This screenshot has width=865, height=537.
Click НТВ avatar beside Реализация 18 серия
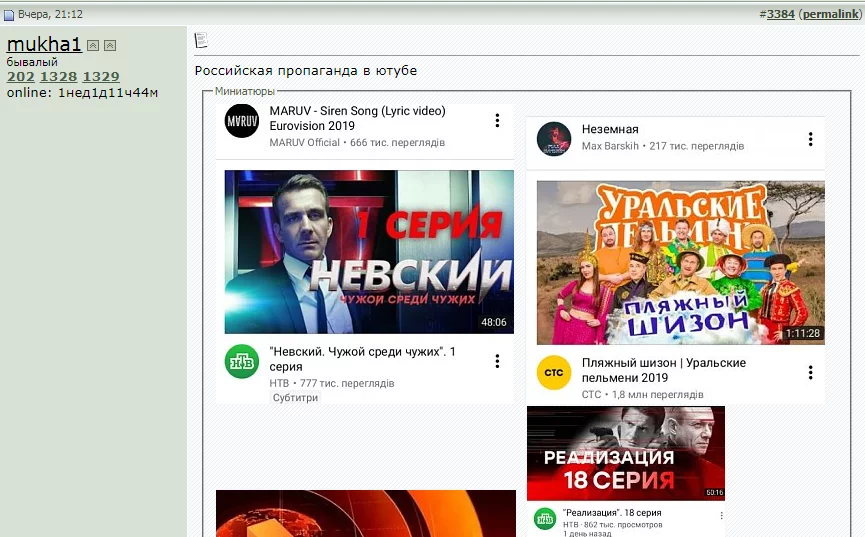545,519
